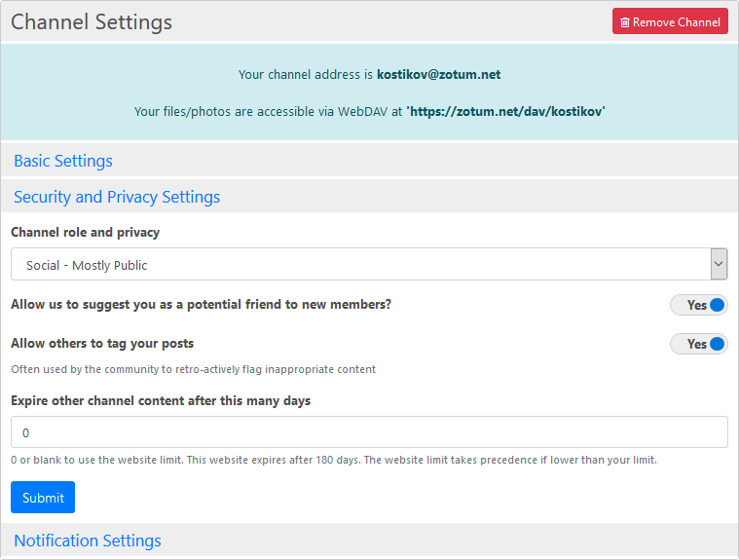Click the retro-actively flag inappropriate content help text
The image size is (739, 560).
(x=193, y=369)
